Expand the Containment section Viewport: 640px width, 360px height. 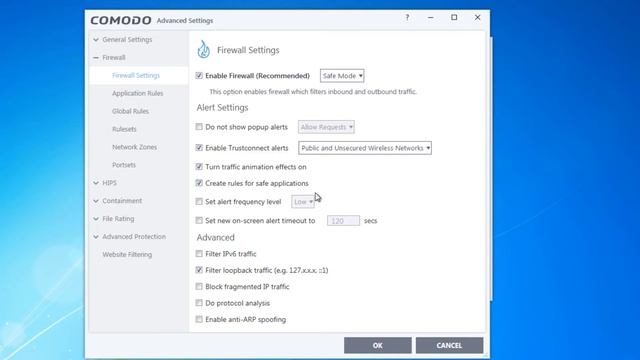point(96,201)
